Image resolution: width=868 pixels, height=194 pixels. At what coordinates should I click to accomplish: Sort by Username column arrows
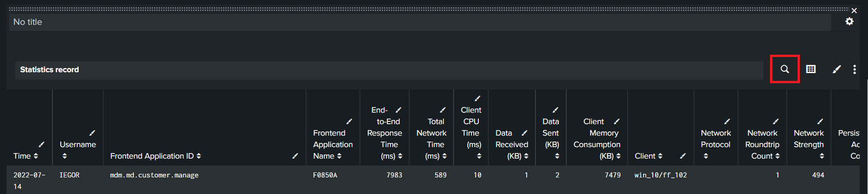(x=64, y=156)
